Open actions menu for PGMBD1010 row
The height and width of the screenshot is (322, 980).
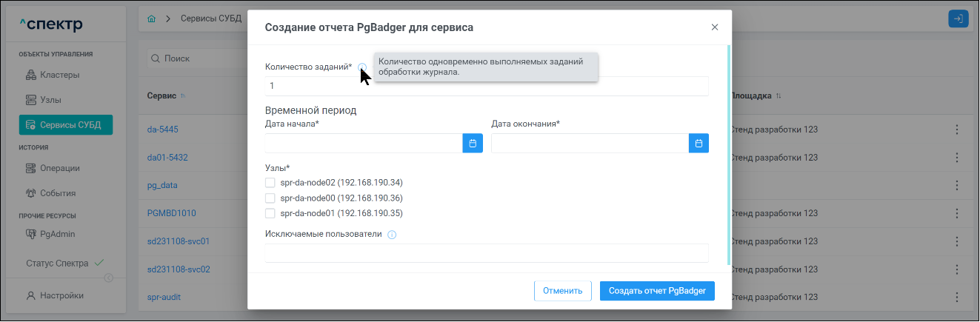(x=956, y=213)
